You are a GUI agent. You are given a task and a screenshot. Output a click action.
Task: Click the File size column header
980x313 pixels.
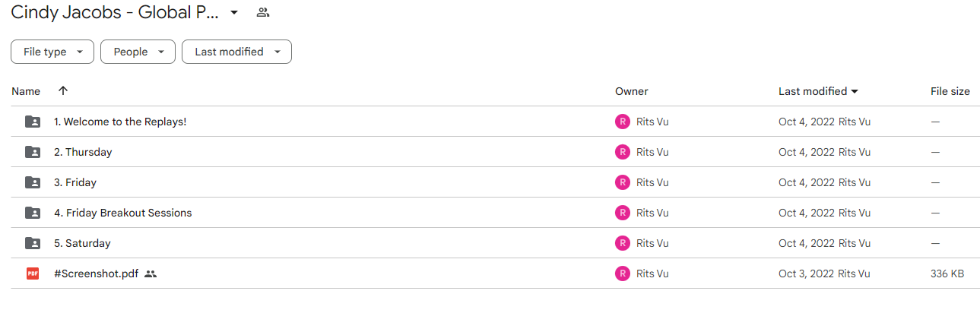[x=950, y=91]
